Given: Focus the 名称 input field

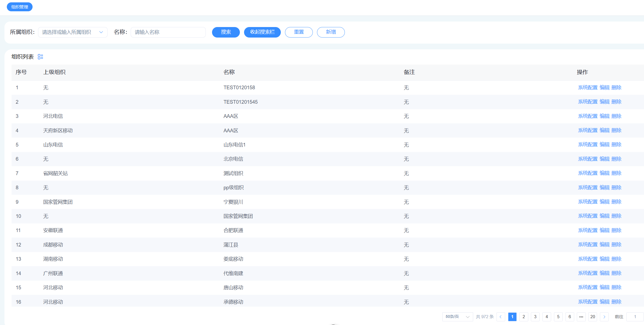Looking at the screenshot, I should [168, 32].
